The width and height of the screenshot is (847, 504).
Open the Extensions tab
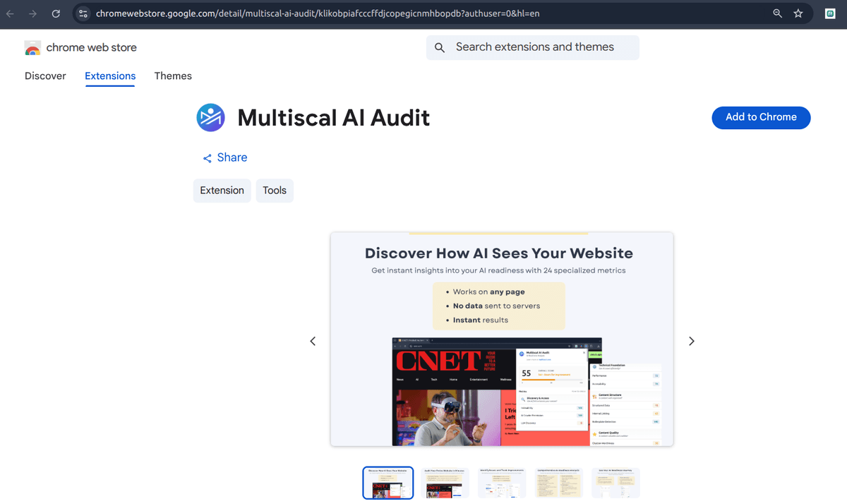110,76
